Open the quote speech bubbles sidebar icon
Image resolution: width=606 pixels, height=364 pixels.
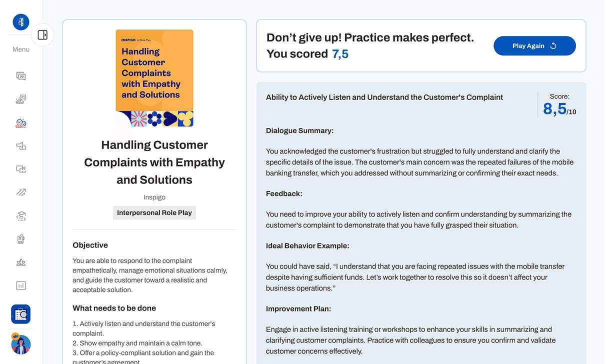[x=21, y=76]
